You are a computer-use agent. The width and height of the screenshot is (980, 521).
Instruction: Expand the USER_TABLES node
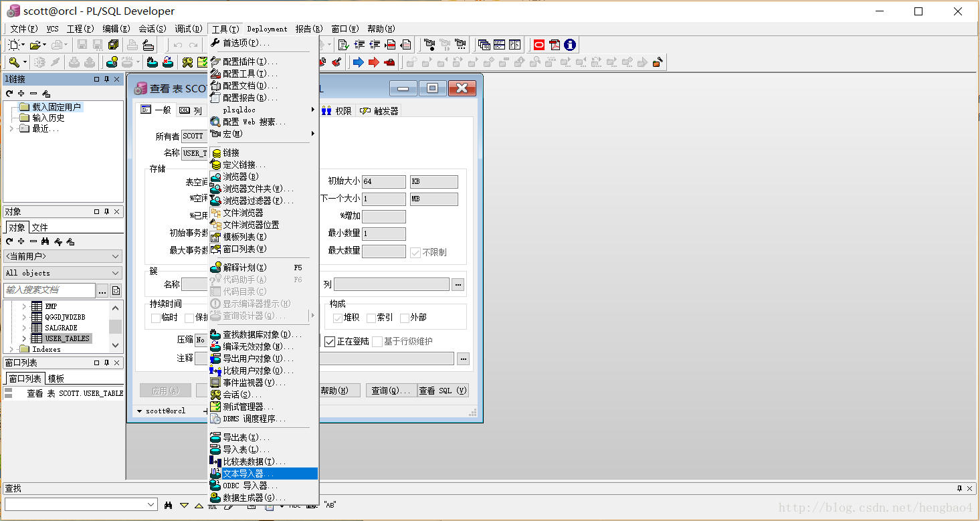click(x=24, y=338)
